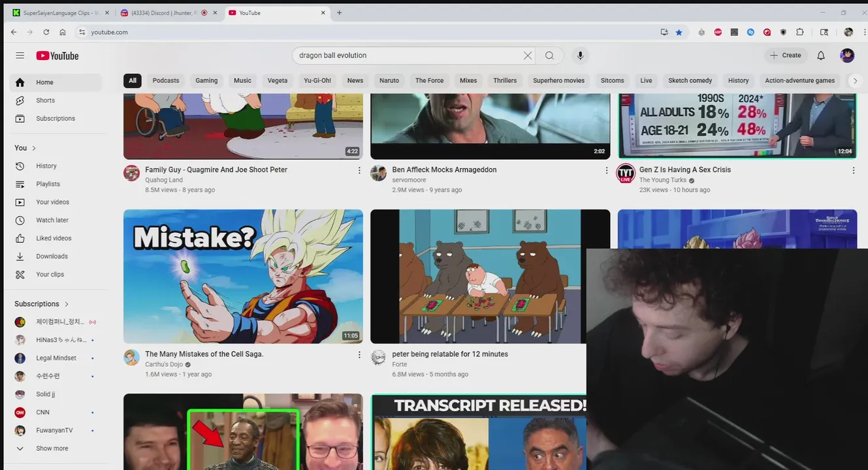Click the YouTube logo
Image resolution: width=868 pixels, height=470 pixels.
coord(57,55)
